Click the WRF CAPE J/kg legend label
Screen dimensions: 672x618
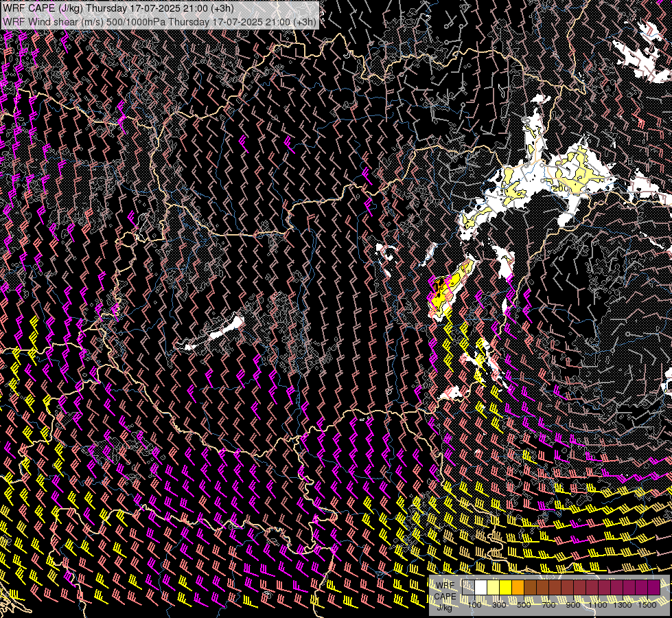445,596
